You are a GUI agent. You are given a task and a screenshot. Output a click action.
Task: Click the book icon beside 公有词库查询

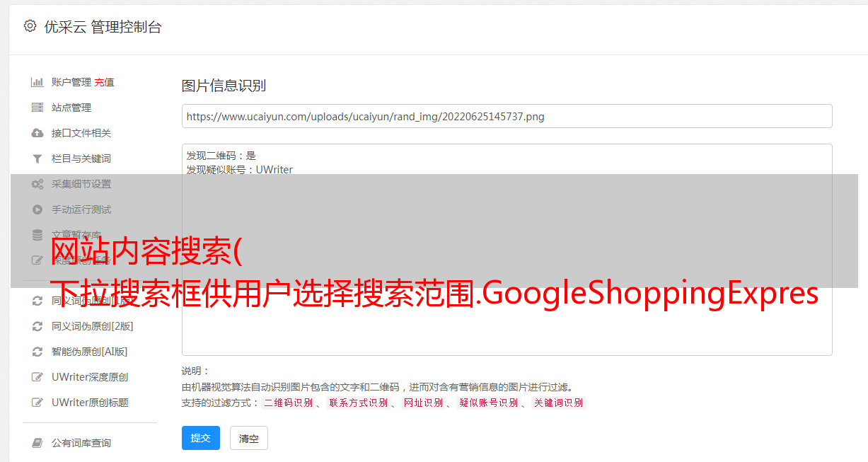[37, 443]
